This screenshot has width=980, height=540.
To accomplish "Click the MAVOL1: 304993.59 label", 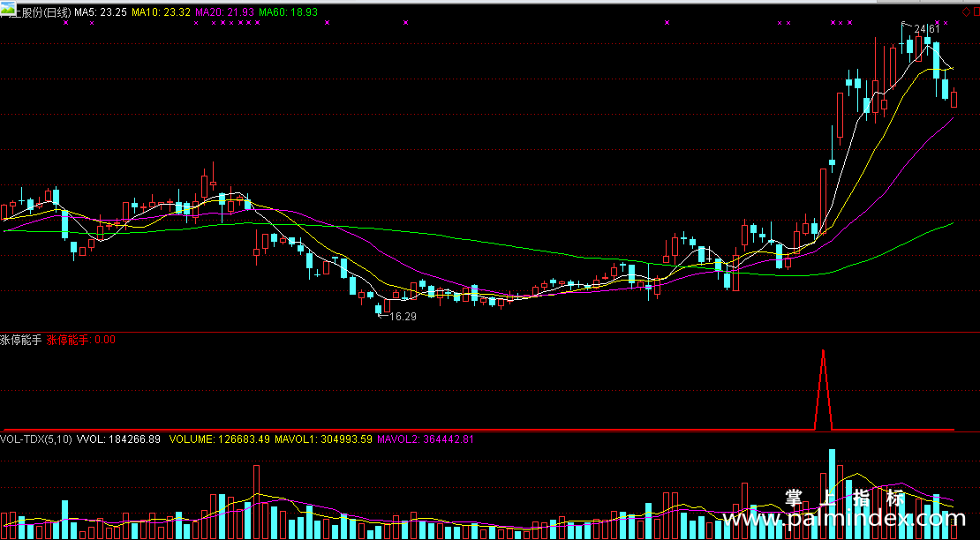I will pos(324,439).
